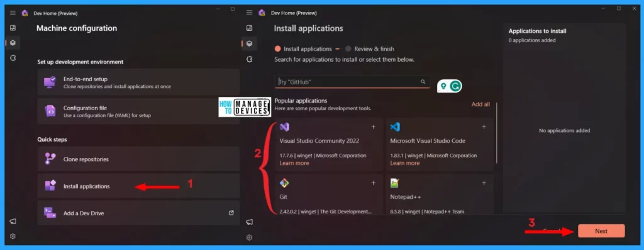Add Git using its plus icon
The width and height of the screenshot is (644, 250).
(374, 183)
